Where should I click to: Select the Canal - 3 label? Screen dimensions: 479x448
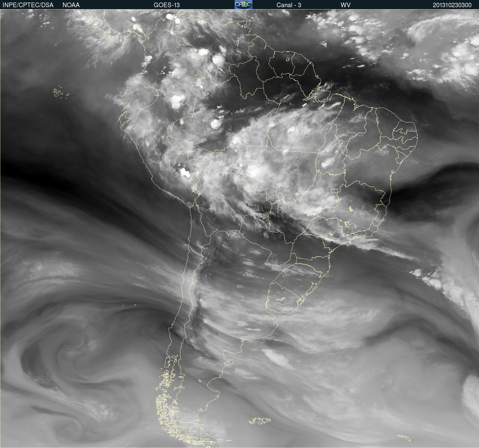(x=289, y=5)
